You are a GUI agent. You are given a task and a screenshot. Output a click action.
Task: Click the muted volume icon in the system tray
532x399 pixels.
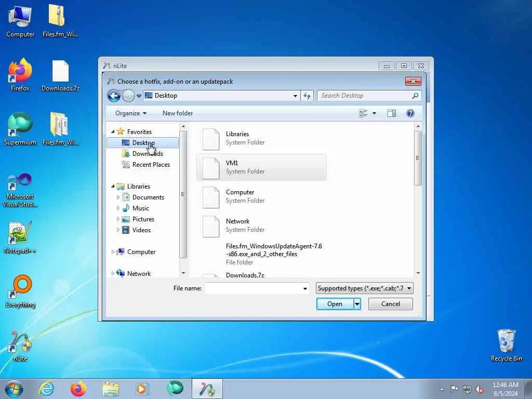[x=480, y=389]
